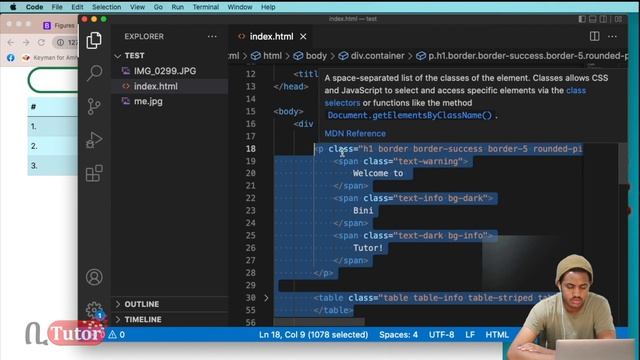Open the div.container breadcrumb dropdown
Screen dimensions: 640x360
371,56
